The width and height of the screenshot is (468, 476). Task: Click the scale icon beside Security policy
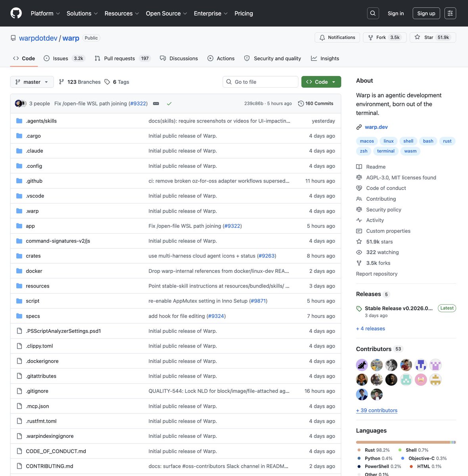click(x=359, y=209)
